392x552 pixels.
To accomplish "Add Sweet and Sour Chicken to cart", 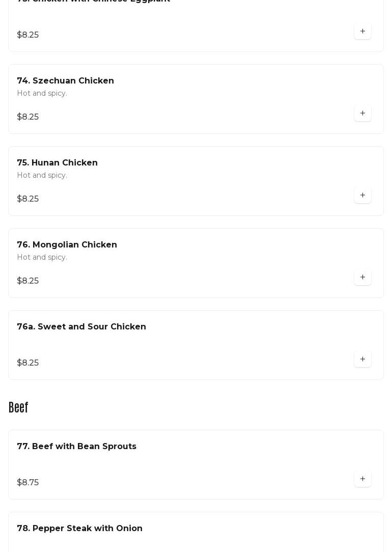I will [x=362, y=359].
